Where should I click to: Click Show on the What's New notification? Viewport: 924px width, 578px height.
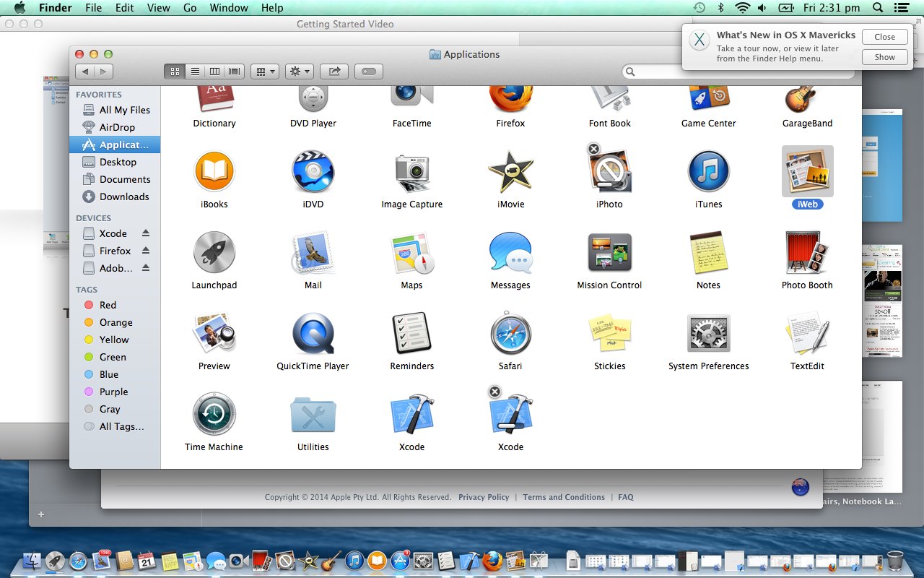click(884, 57)
